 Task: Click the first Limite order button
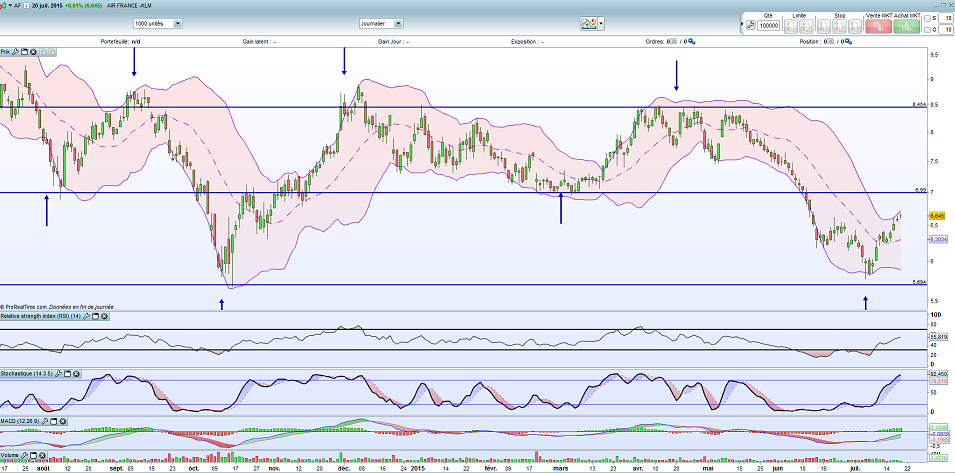click(x=791, y=26)
